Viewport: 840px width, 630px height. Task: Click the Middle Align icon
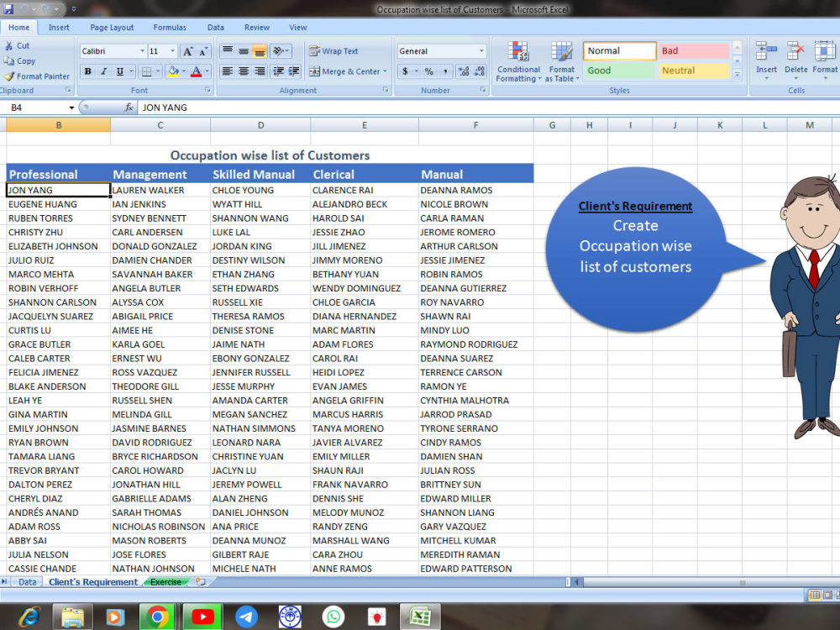[x=244, y=51]
